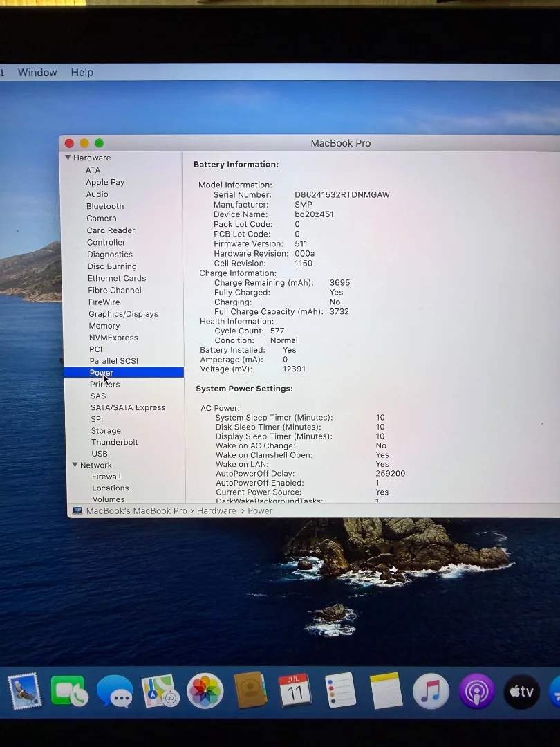Select SAS in the sidebar

coord(98,396)
